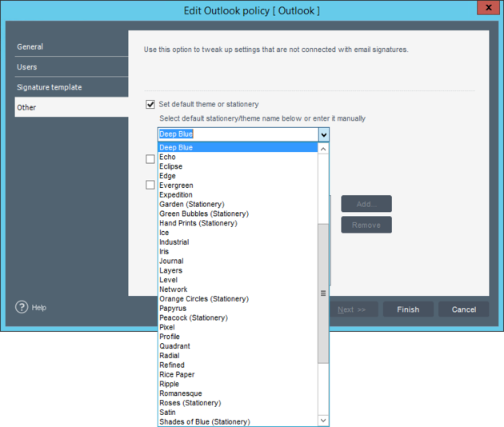Click the Next >> button
Image resolution: width=504 pixels, height=427 pixels.
click(352, 309)
